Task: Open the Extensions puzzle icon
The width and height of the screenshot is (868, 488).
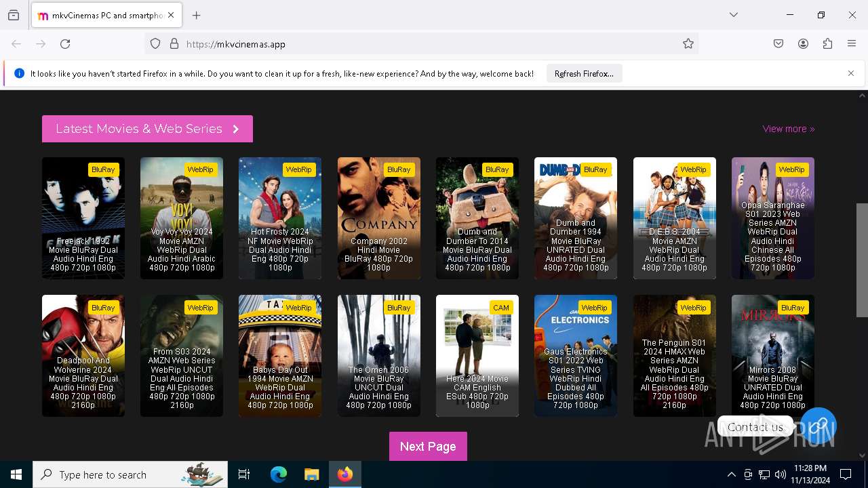Action: (827, 44)
